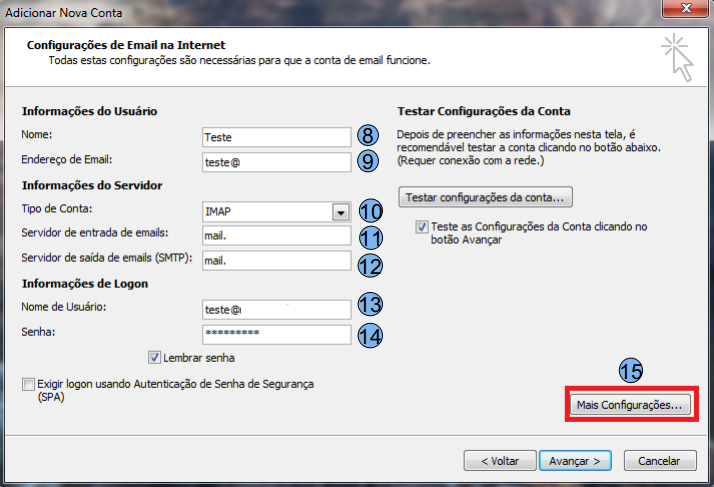Click the numbered badge 15 above Mais Configurações
Image resolution: width=714 pixels, height=487 pixels.
tap(630, 369)
